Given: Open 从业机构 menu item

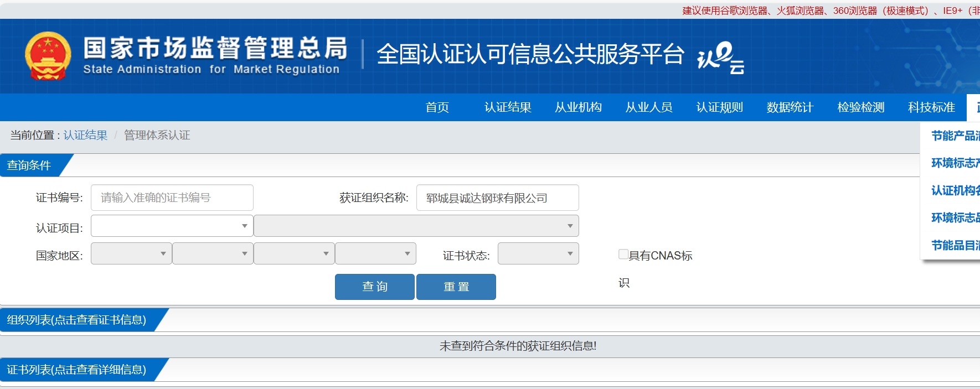Looking at the screenshot, I should (579, 107).
